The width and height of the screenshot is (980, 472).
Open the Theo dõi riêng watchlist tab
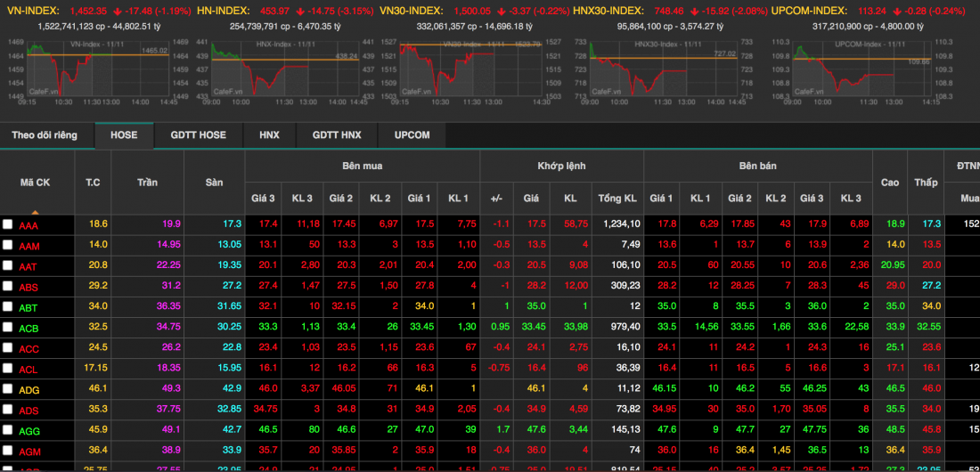45,135
